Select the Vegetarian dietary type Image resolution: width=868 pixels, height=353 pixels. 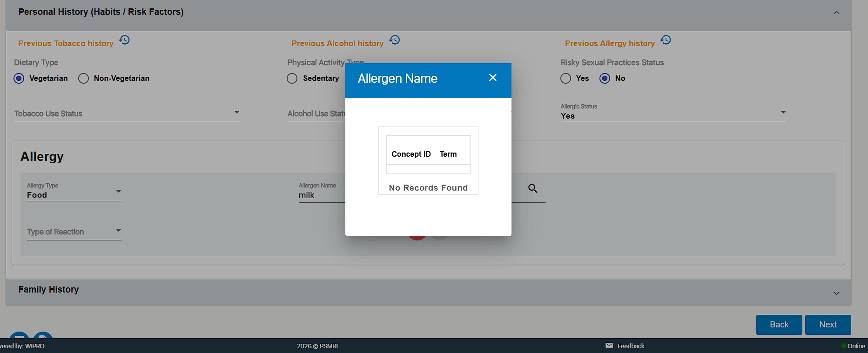pyautogui.click(x=19, y=79)
